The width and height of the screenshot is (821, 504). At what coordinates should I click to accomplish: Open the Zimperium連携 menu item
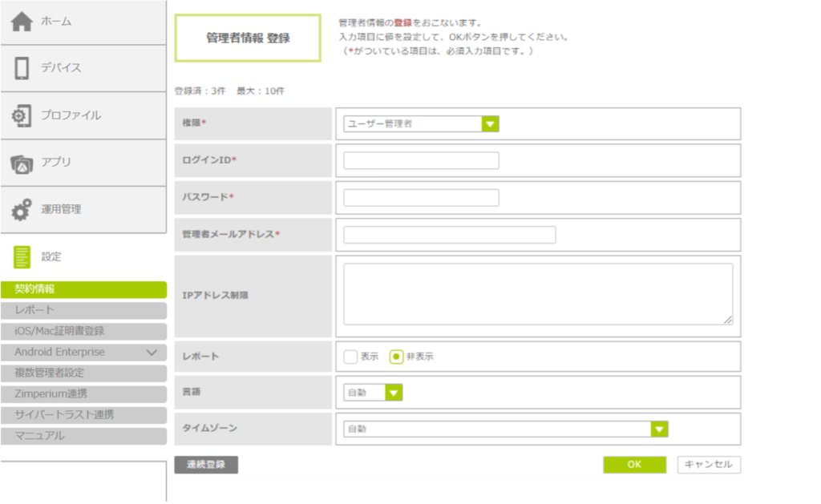83,394
